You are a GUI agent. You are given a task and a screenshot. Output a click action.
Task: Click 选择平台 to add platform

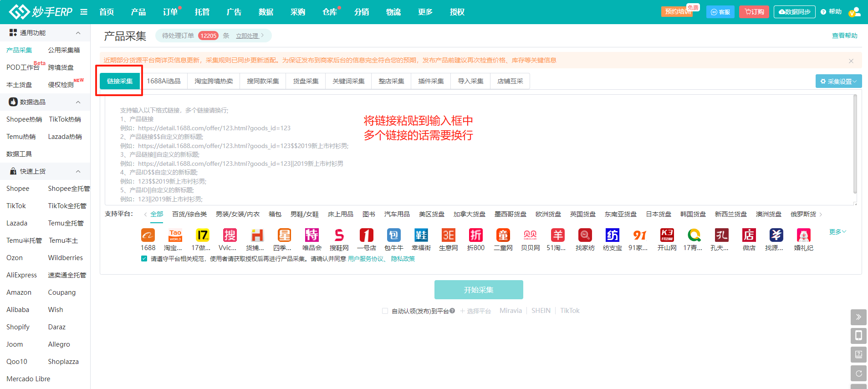coord(475,311)
